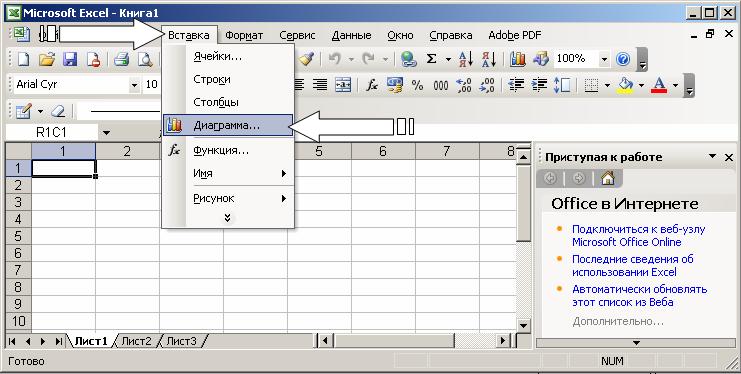Switch to the Лист3 sheet tab
The height and width of the screenshot is (374, 741).
click(x=181, y=341)
